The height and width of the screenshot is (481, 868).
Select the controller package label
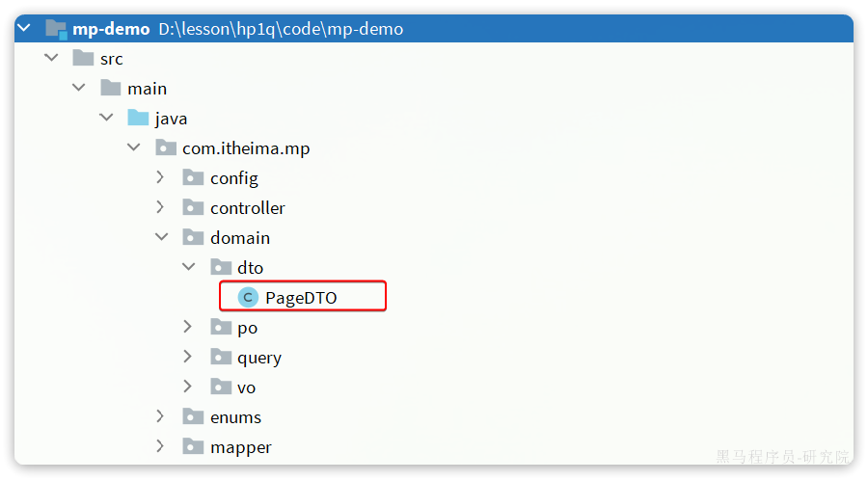(247, 208)
